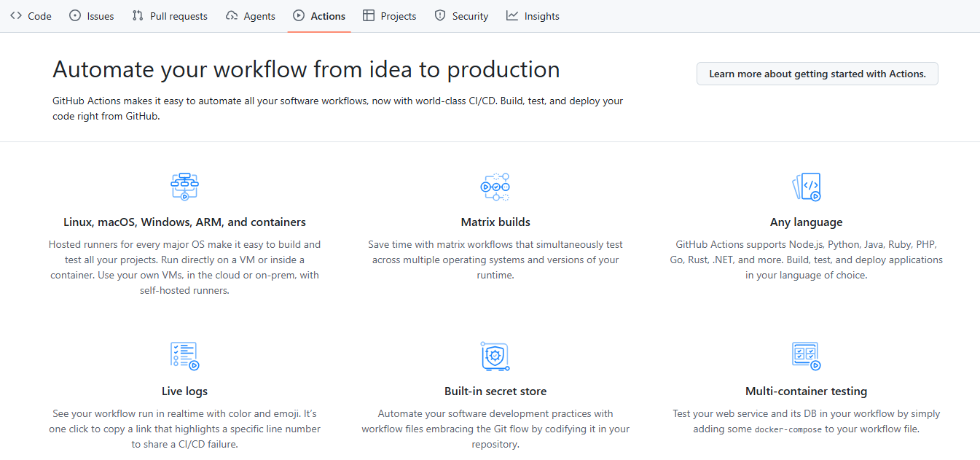Open the Security tab

460,15
